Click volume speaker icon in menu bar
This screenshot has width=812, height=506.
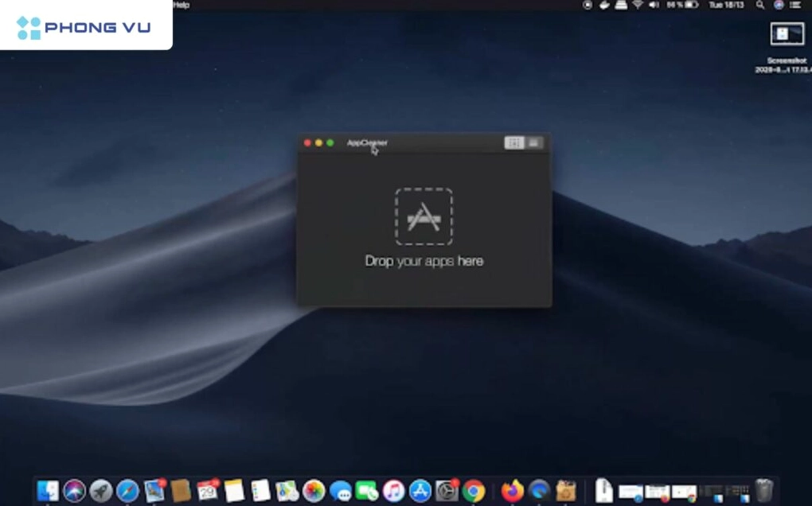tap(654, 6)
